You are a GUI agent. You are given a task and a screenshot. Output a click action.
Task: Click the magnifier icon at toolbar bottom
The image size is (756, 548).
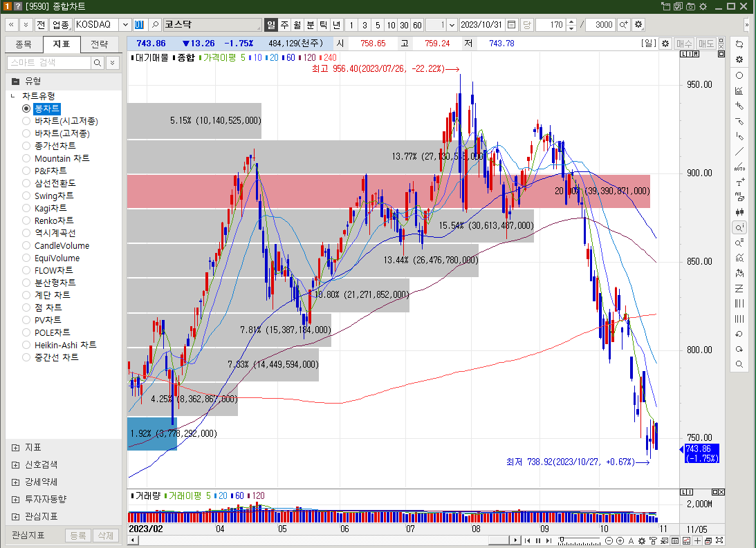[739, 365]
